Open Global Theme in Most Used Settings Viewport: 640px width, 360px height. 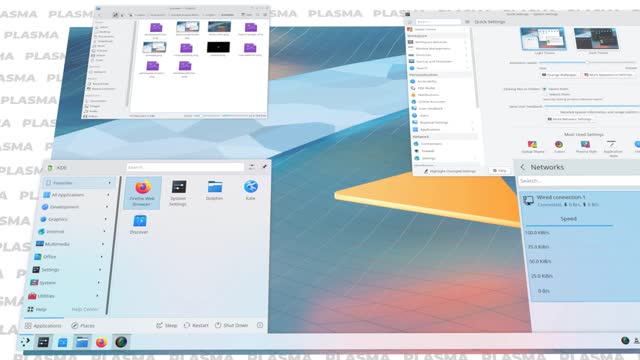(x=532, y=147)
